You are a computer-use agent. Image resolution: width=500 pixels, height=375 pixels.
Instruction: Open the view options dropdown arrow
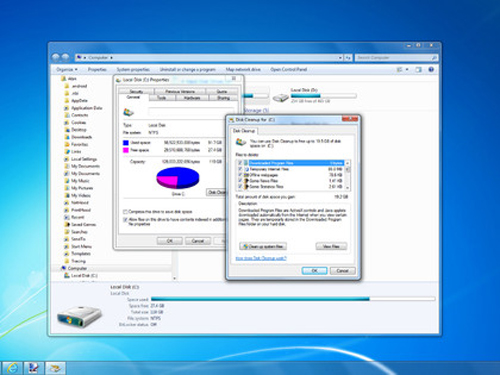click(407, 69)
